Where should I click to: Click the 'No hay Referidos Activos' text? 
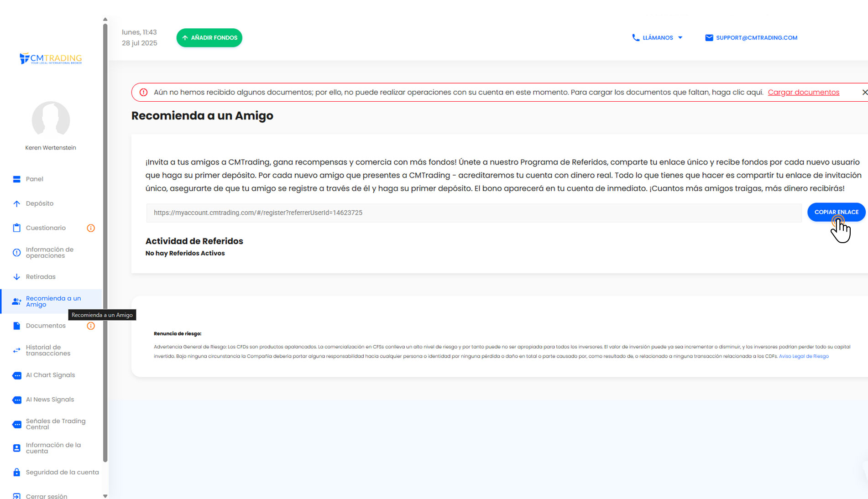185,253
